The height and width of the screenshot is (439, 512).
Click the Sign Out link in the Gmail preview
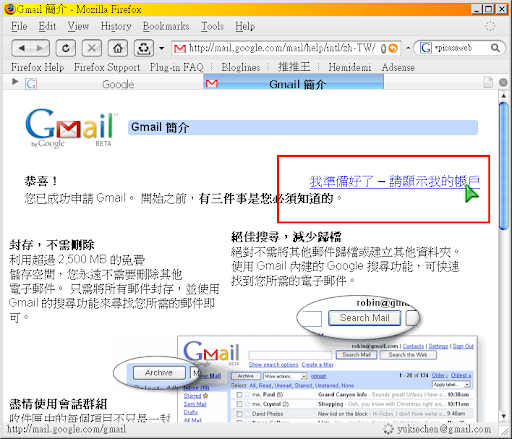click(x=463, y=346)
